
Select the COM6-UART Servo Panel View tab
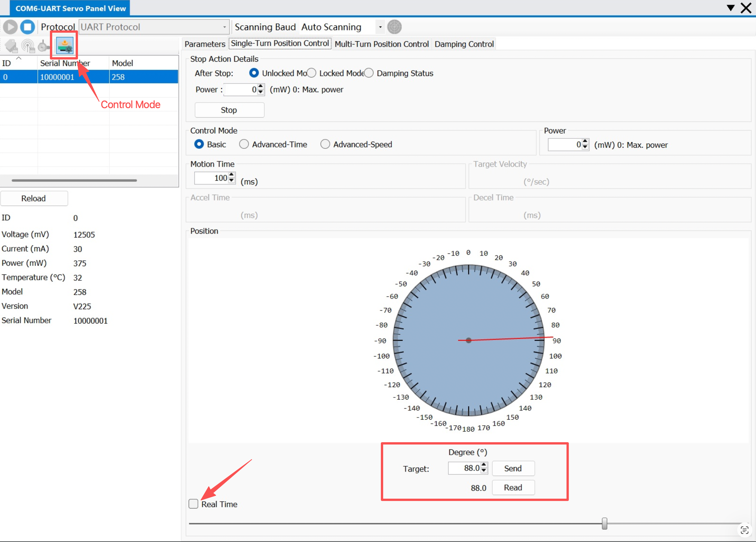(70, 8)
